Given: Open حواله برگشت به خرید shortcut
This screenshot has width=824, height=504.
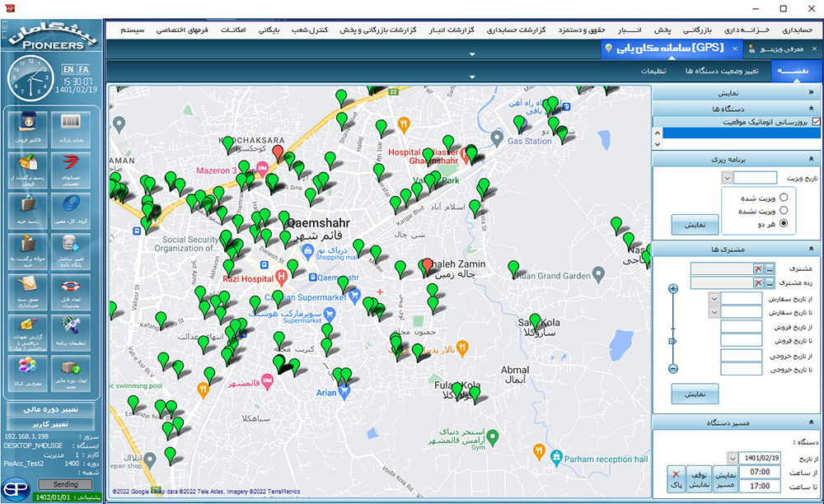Looking at the screenshot, I should click(28, 251).
